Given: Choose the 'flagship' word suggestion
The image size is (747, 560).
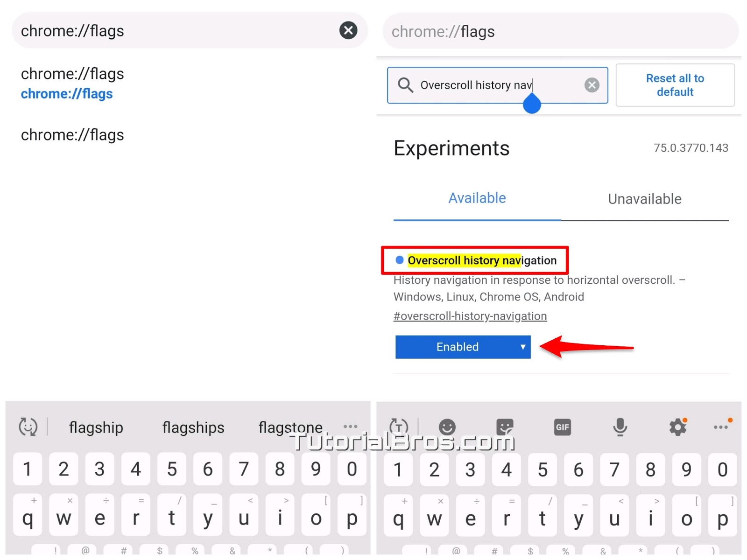Looking at the screenshot, I should point(96,427).
